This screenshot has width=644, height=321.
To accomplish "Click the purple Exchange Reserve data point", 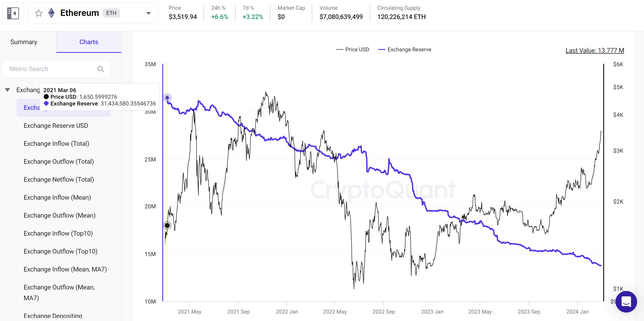I will pyautogui.click(x=167, y=98).
